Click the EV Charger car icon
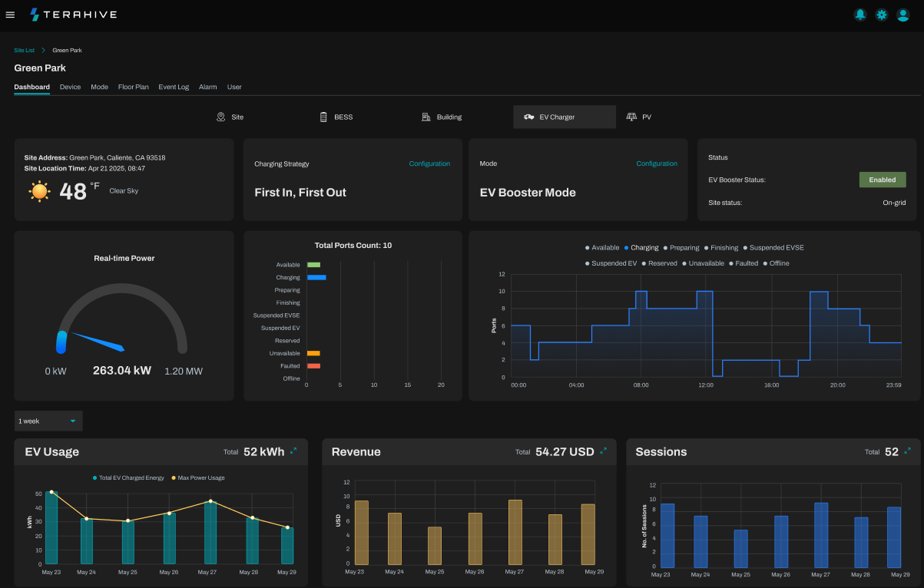 [528, 117]
